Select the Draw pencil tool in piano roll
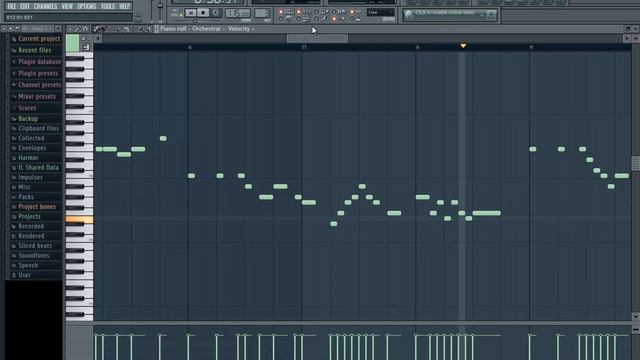Screen dimensions: 640x360 pos(96,29)
